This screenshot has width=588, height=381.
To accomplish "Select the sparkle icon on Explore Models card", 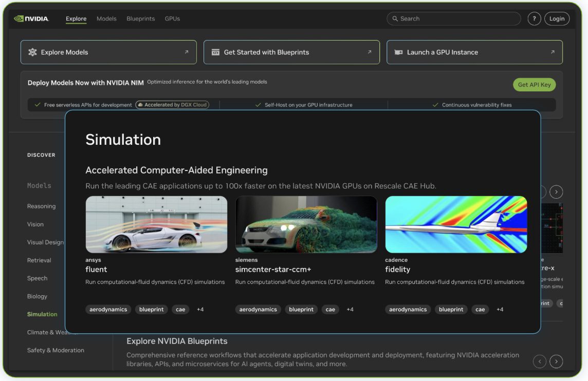I will click(32, 52).
